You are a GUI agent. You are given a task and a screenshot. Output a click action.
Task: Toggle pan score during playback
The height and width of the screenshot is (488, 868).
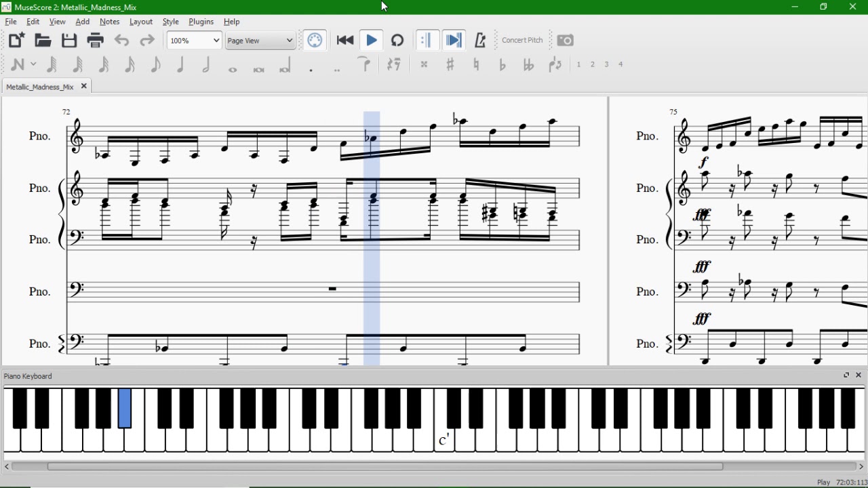coord(454,40)
